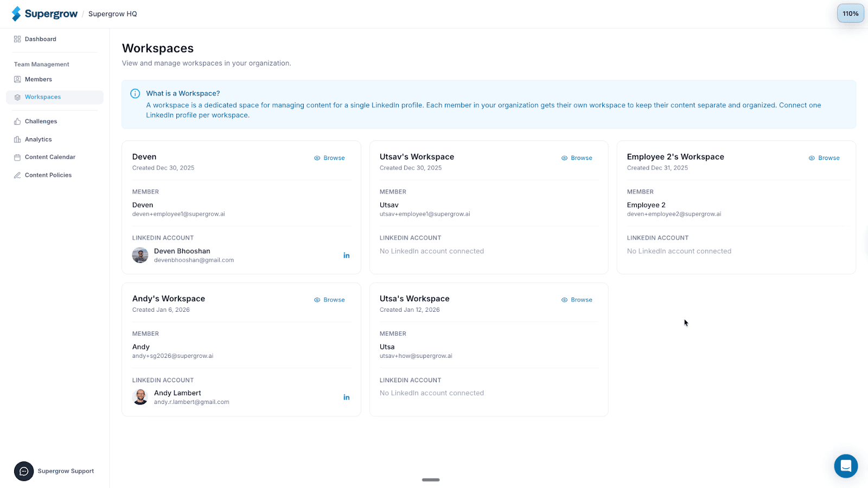This screenshot has height=488, width=868.
Task: Click Deven Bhooshan's profile avatar
Action: tap(140, 255)
